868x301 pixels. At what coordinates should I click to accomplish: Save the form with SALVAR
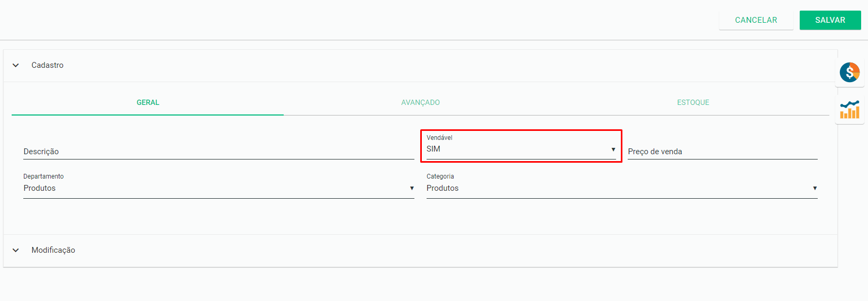click(x=830, y=20)
